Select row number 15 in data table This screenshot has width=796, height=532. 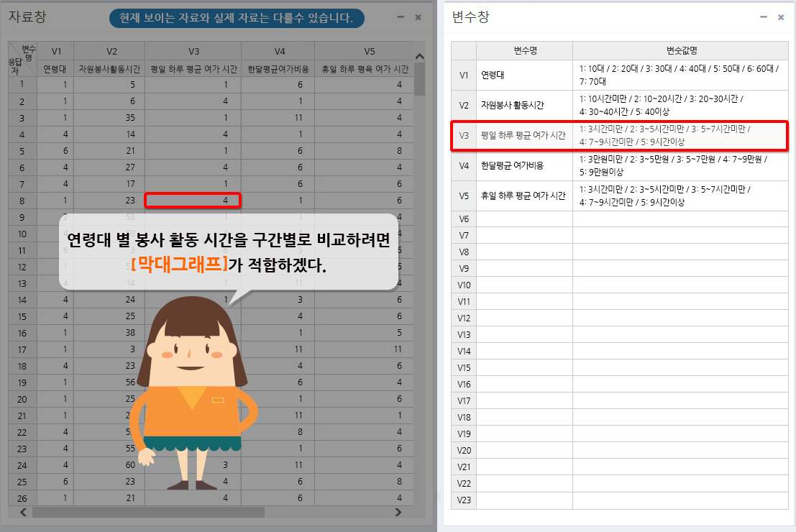pos(22,316)
